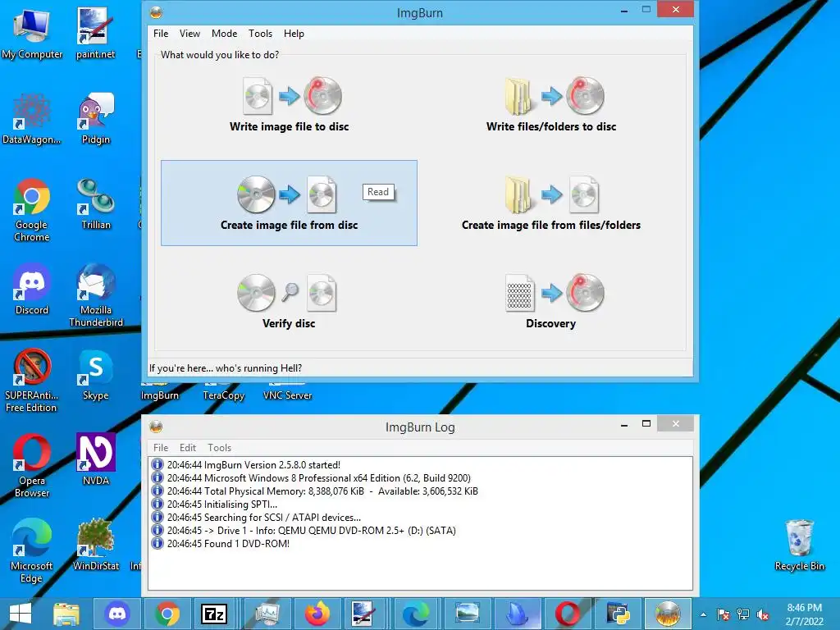The height and width of the screenshot is (630, 840).
Task: Open Firefox from the taskbar
Action: (x=317, y=614)
